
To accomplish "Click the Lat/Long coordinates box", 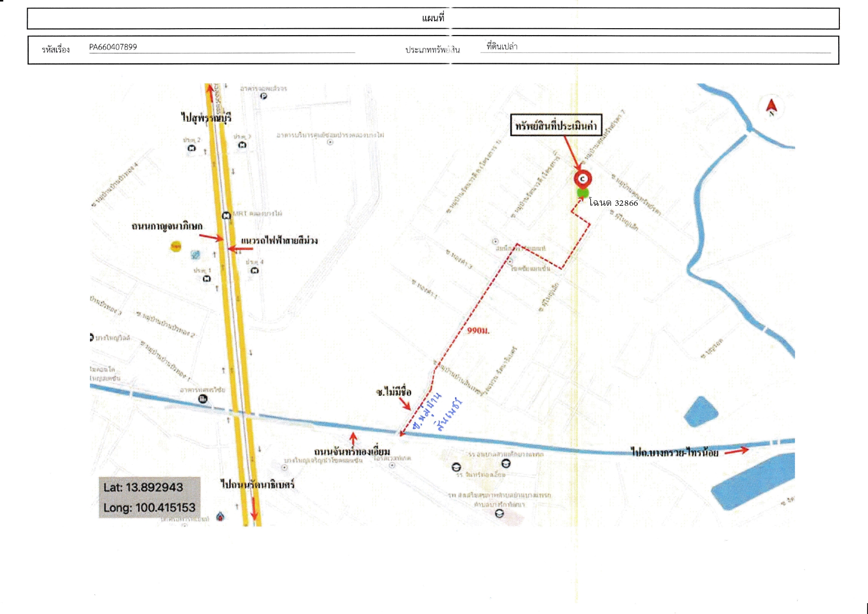I will point(149,497).
